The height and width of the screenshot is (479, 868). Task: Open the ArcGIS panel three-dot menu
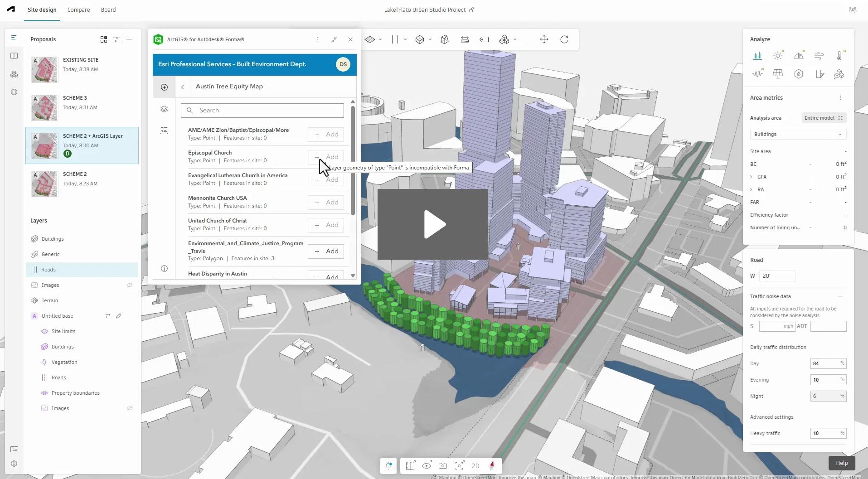coord(318,39)
